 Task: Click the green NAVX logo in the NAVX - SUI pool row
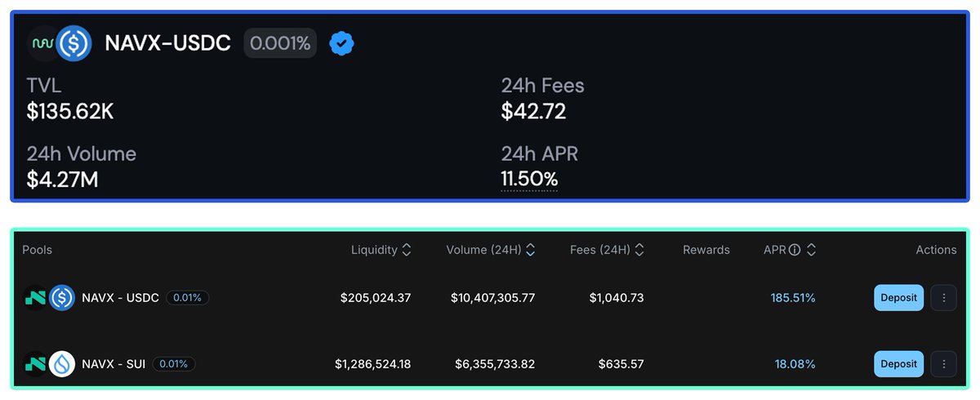point(36,364)
